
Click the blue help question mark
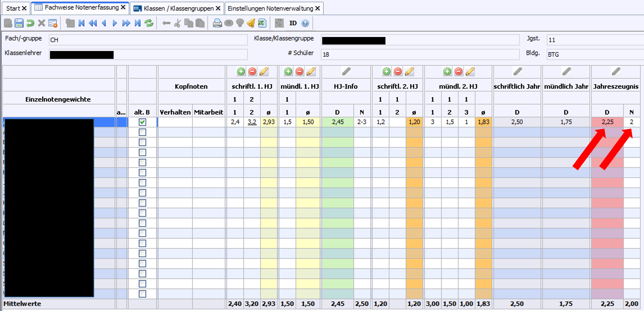[305, 23]
